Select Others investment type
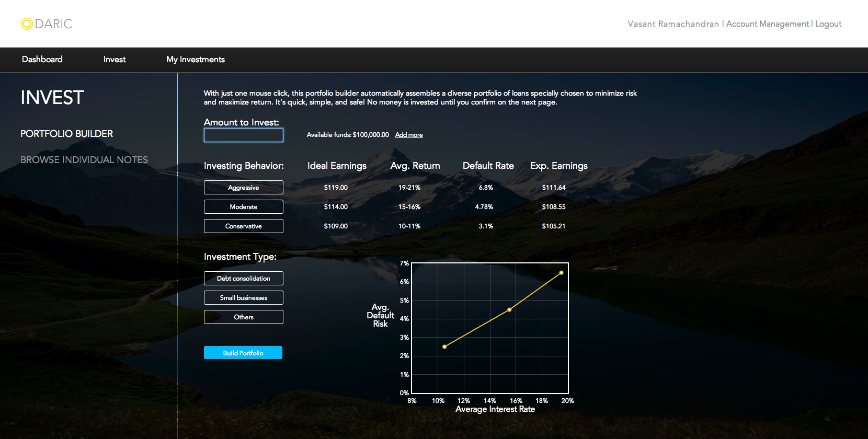 (244, 317)
